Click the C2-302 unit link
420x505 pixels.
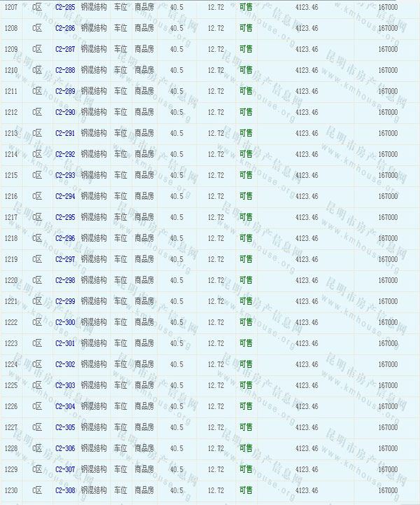64,364
